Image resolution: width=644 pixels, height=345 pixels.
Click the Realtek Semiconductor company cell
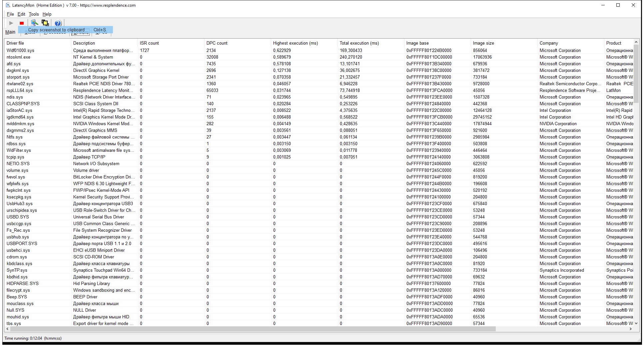(x=570, y=84)
